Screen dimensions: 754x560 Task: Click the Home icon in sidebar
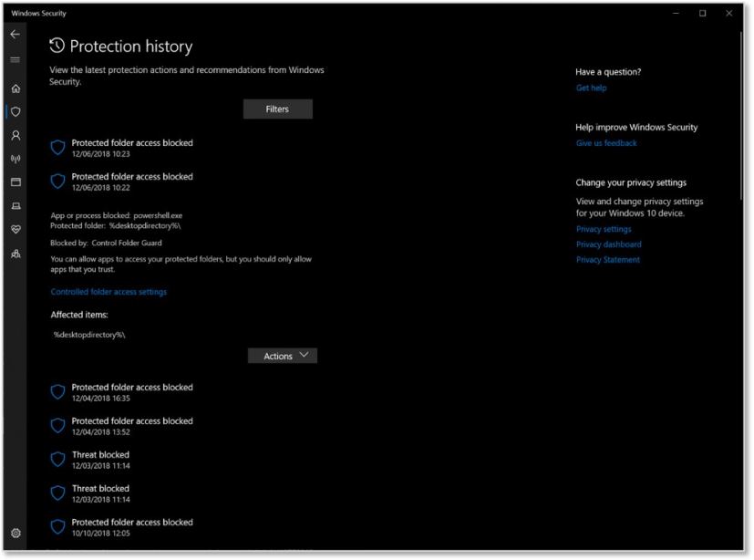click(16, 90)
